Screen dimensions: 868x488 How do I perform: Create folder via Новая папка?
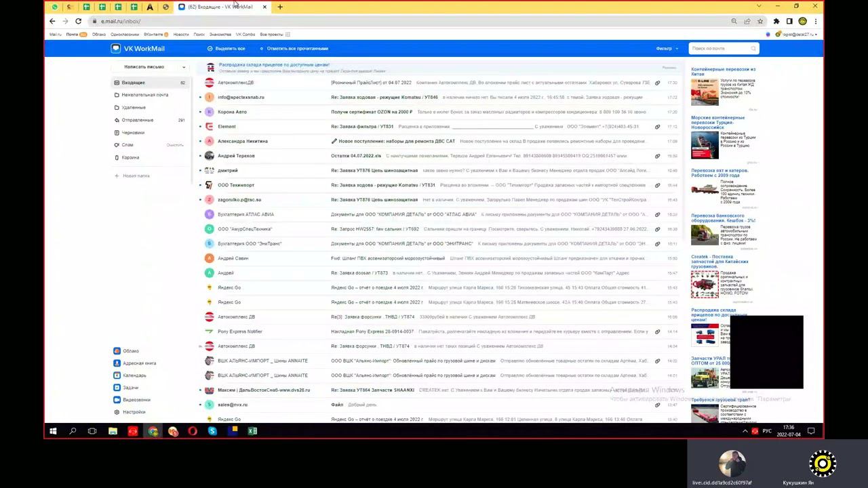(132, 176)
